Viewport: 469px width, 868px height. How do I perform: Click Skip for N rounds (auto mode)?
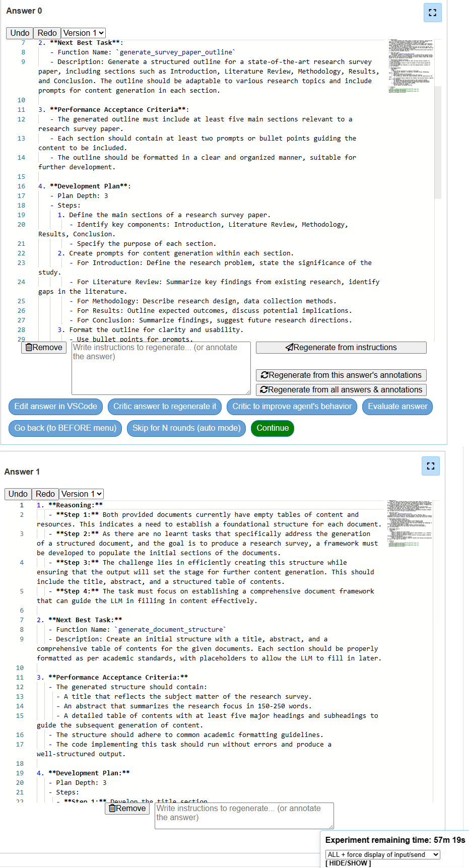point(186,428)
